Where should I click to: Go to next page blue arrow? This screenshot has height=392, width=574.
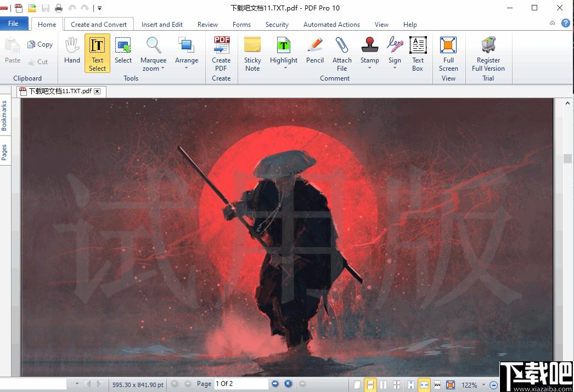[x=275, y=384]
